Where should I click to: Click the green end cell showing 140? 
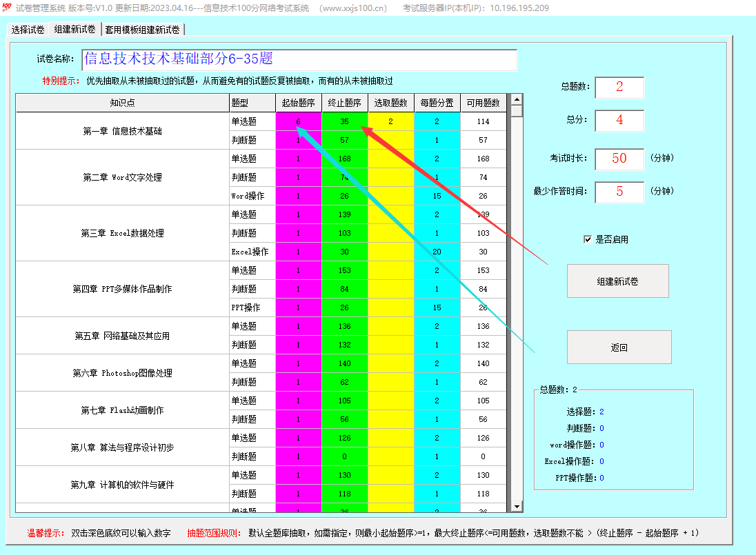344,363
